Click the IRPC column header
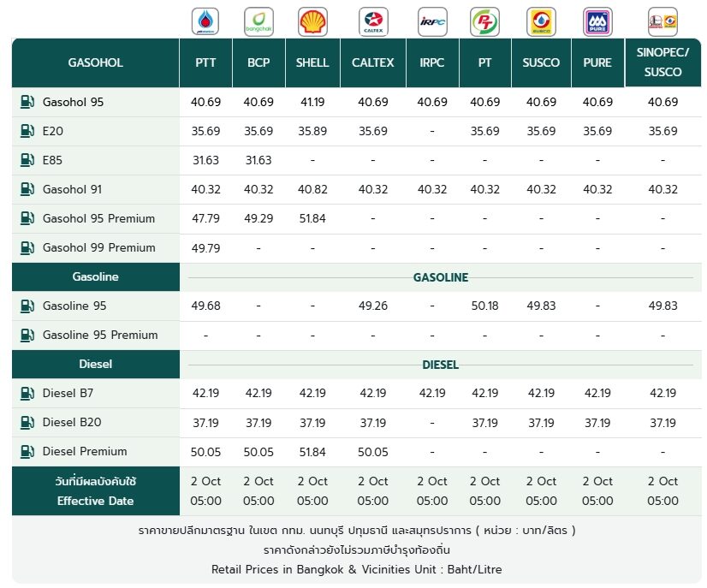This screenshot has width=707, height=588. [x=432, y=62]
